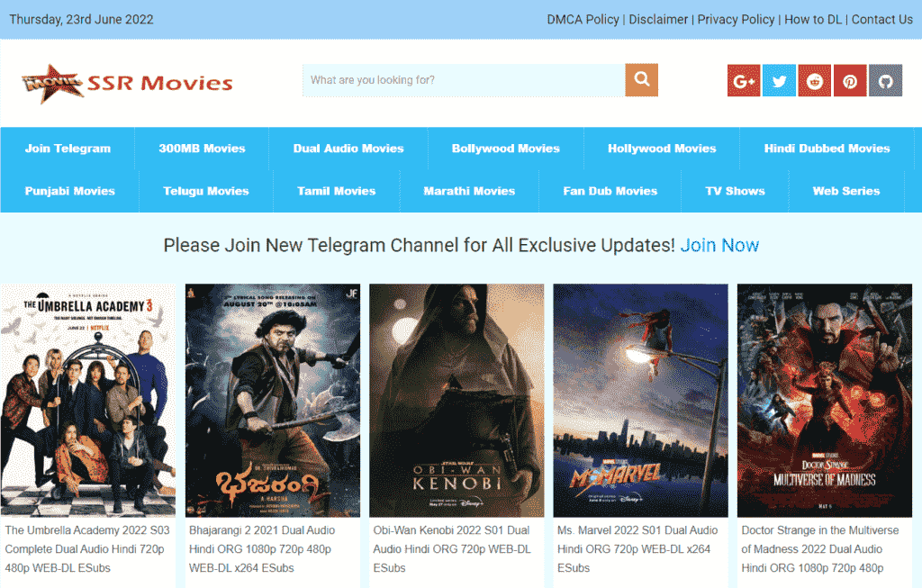Browse the TV Shows category

point(735,191)
